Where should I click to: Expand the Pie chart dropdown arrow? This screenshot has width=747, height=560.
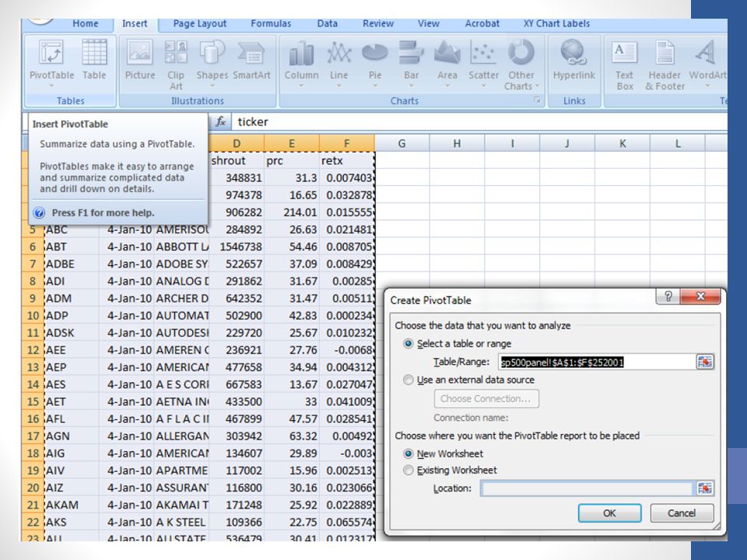375,86
